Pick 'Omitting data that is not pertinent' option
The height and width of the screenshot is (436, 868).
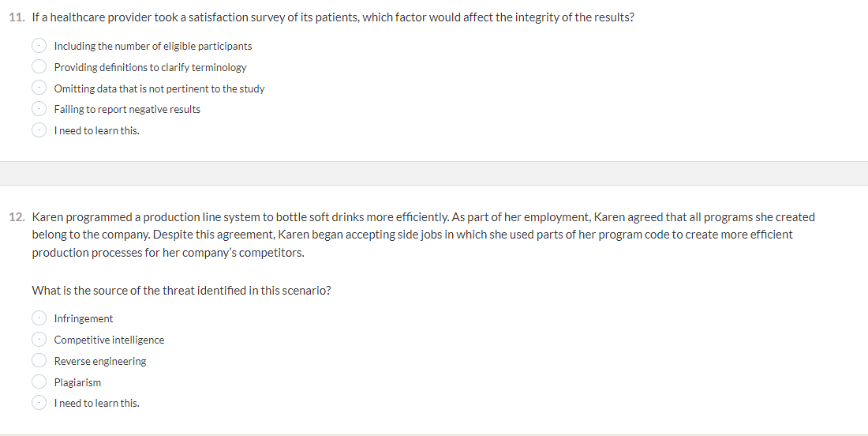(x=39, y=88)
